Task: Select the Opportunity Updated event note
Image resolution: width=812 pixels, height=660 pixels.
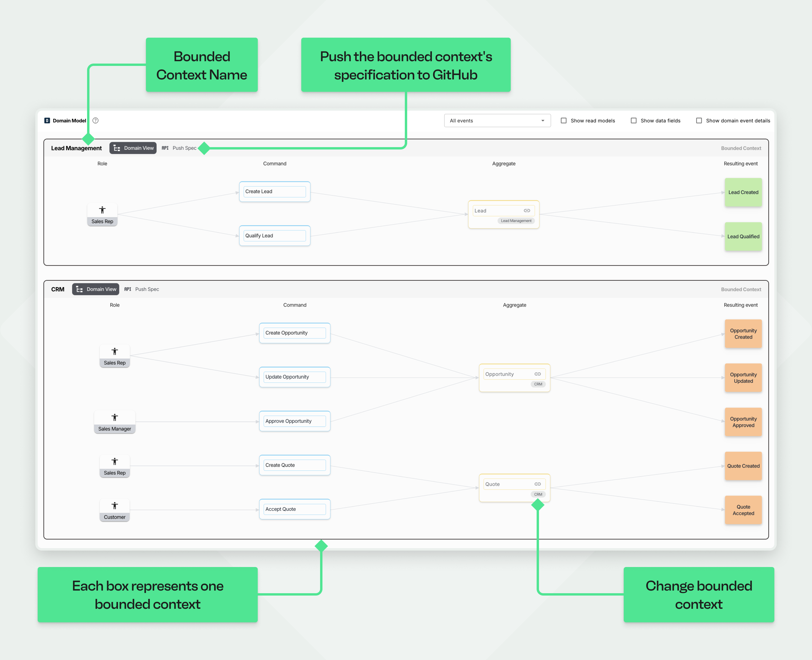Action: [x=743, y=378]
